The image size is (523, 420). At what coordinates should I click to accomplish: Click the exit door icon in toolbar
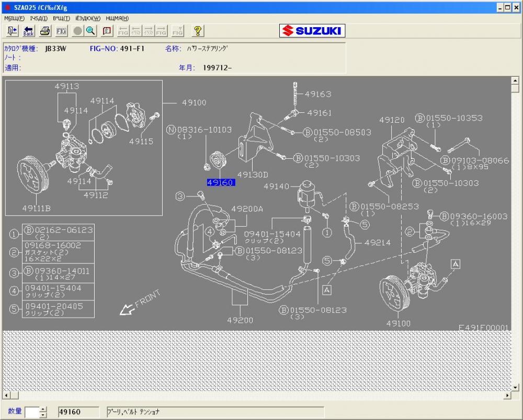(13, 31)
